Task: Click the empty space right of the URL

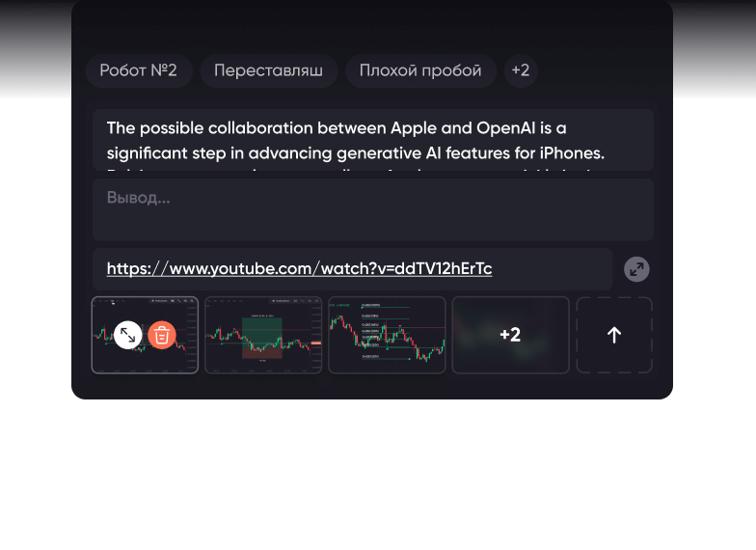Action: (x=554, y=269)
